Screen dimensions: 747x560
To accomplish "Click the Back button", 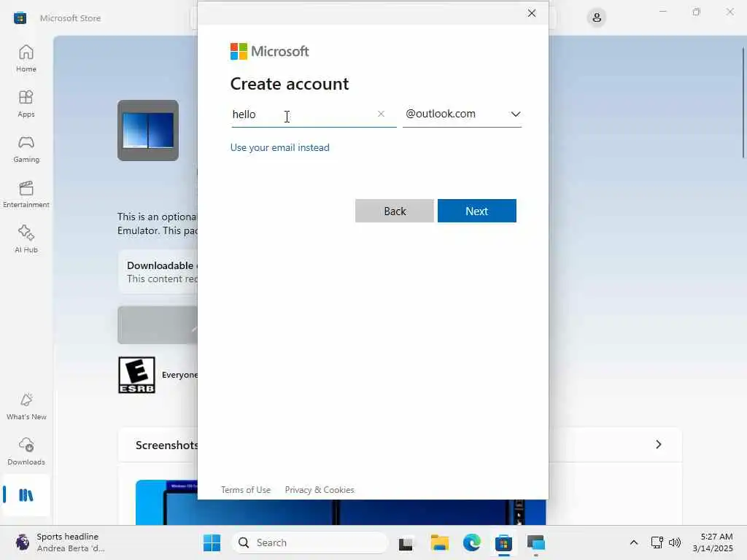I will [x=395, y=211].
